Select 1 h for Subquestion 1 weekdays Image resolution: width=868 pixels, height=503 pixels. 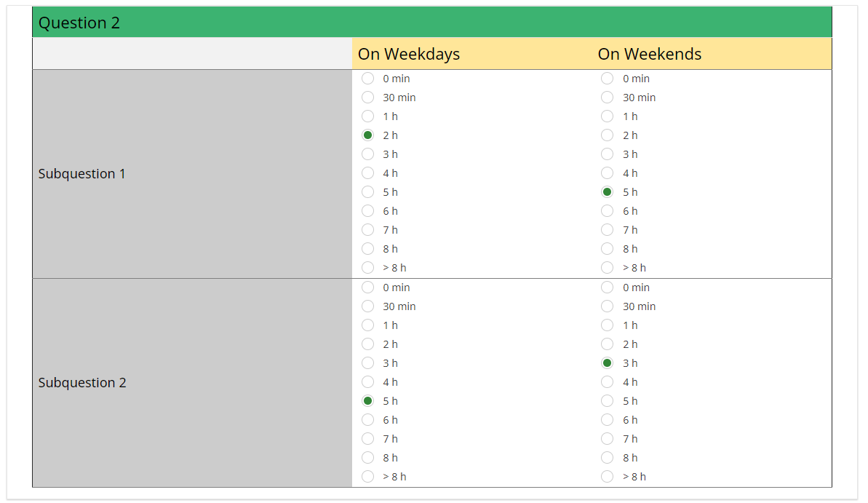tap(368, 116)
